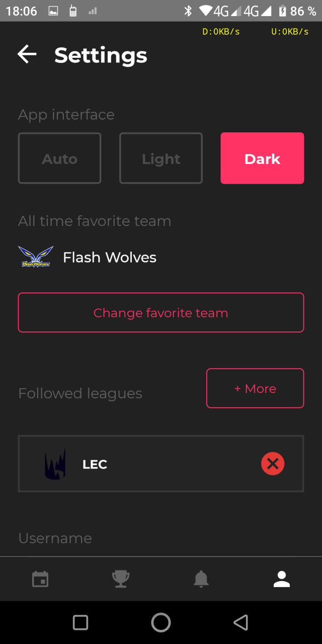Go back using the arrow beside Settings

[x=27, y=54]
